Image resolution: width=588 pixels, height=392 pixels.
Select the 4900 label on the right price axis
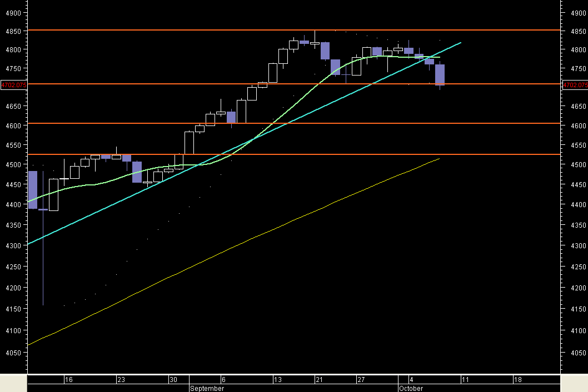pos(578,13)
